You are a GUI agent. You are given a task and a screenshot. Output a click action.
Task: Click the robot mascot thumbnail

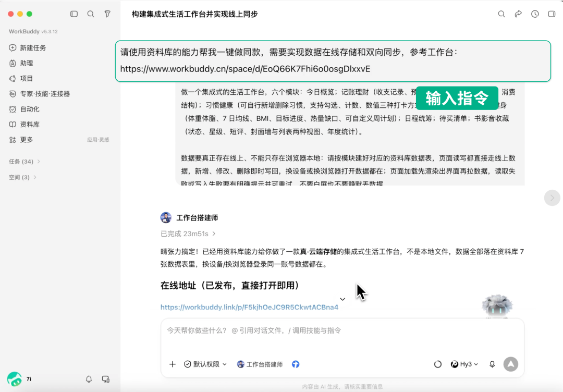[x=497, y=306]
